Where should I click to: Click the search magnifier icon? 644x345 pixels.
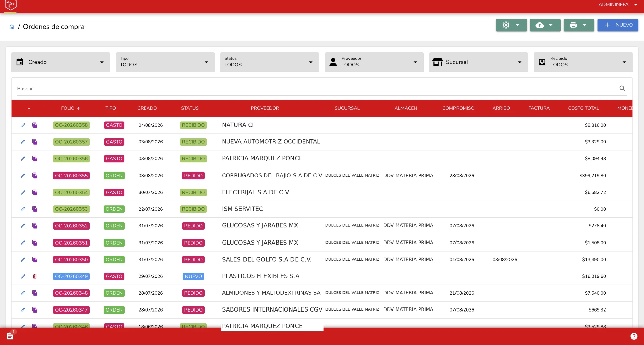622,89
